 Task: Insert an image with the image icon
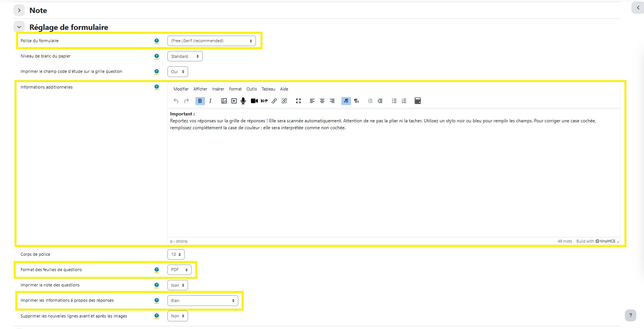224,101
